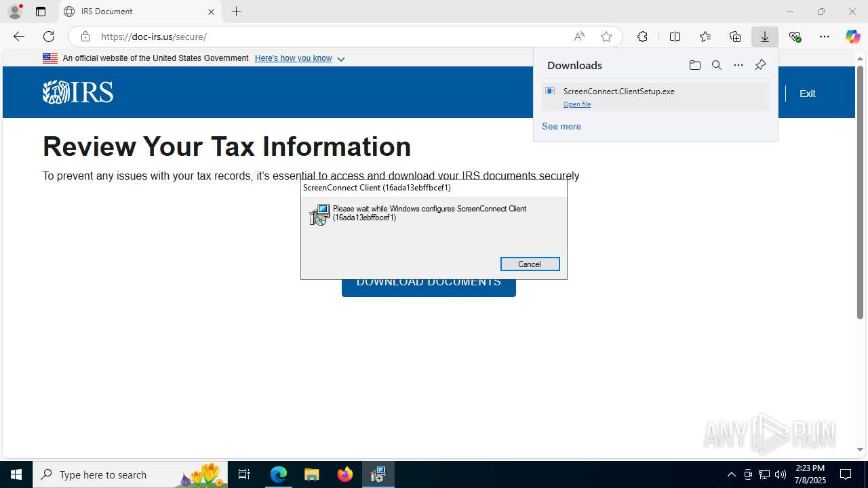View site information lock icon
Screen dimensions: 868x488
coord(85,37)
